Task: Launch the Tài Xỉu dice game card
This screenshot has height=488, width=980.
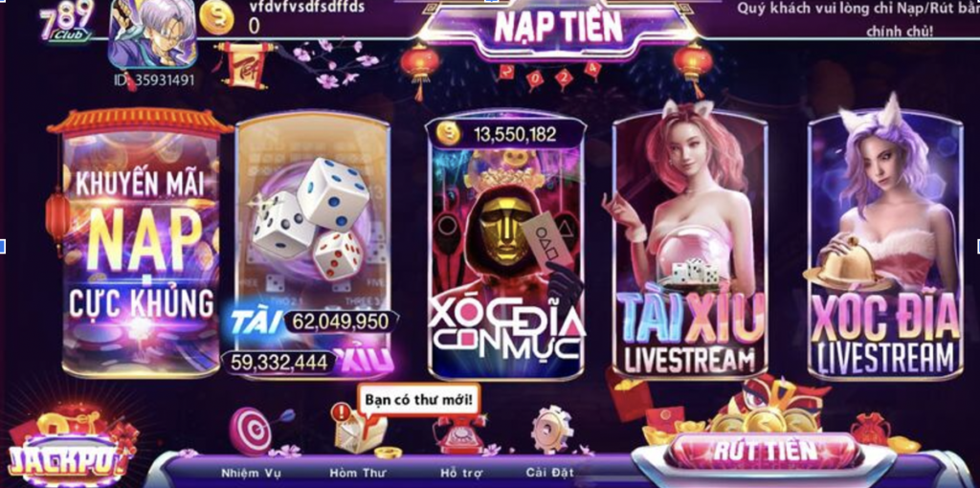Action: pyautogui.click(x=313, y=247)
